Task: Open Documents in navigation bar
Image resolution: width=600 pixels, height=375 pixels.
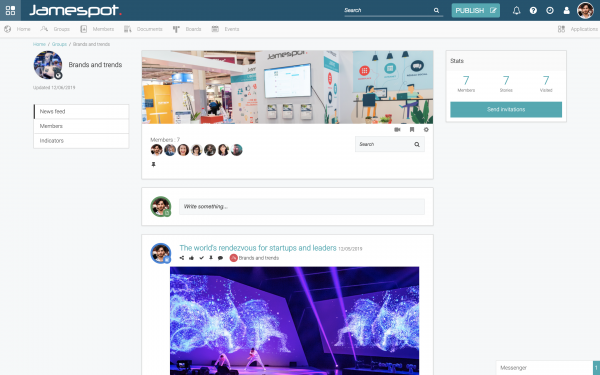Action: click(x=143, y=29)
